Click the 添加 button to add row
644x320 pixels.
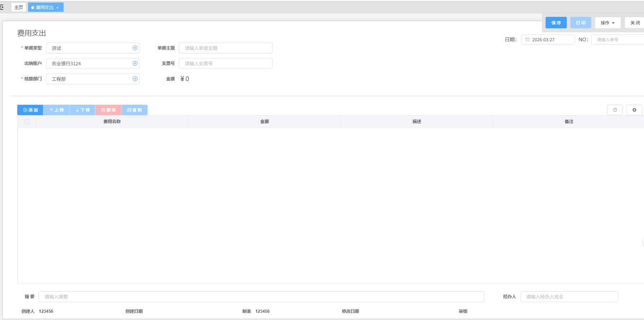tap(30, 110)
